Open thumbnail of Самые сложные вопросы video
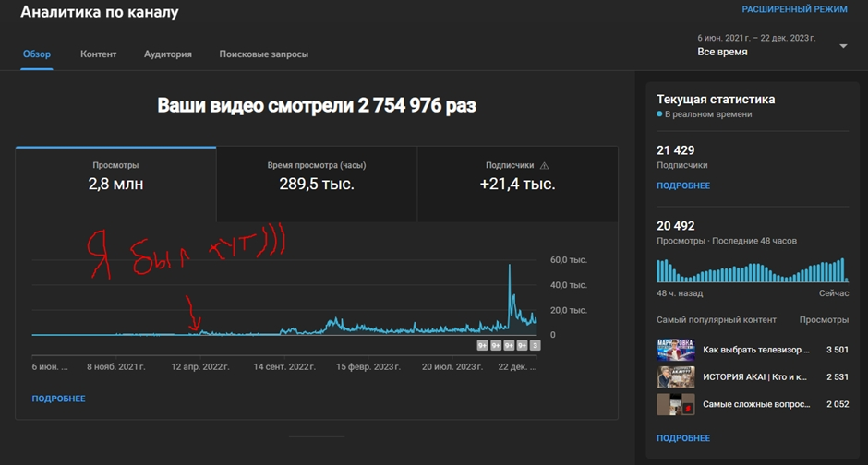The height and width of the screenshot is (465, 868). click(x=675, y=404)
